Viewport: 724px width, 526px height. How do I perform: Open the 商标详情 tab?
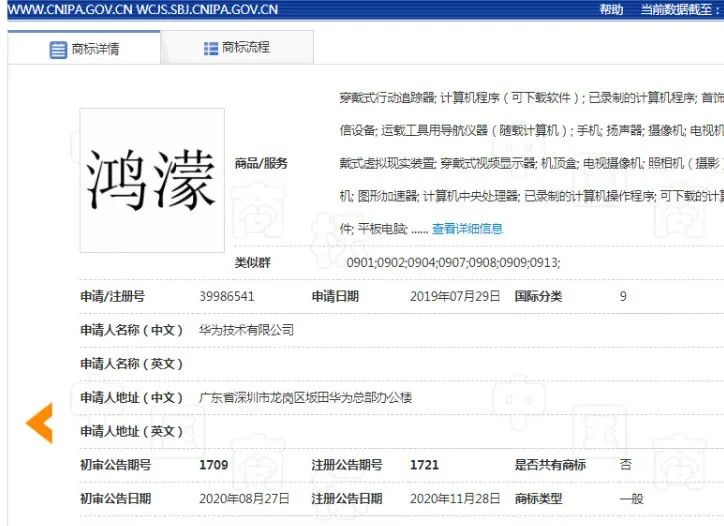84,48
